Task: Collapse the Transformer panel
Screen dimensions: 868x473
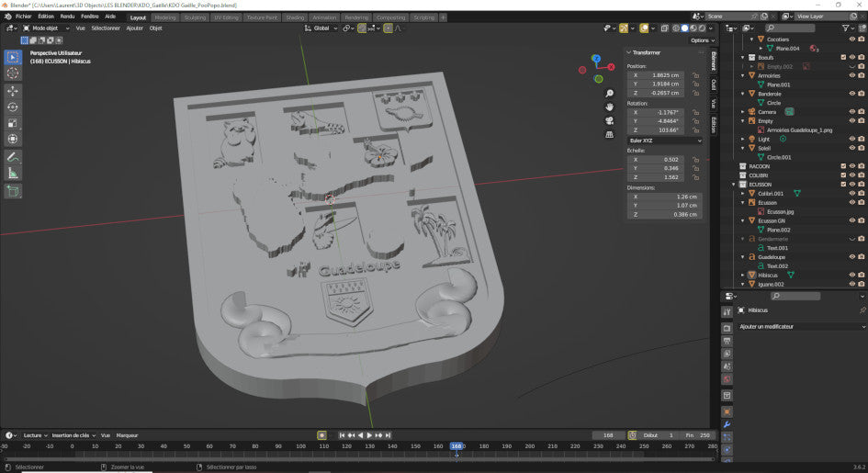Action: pos(629,52)
